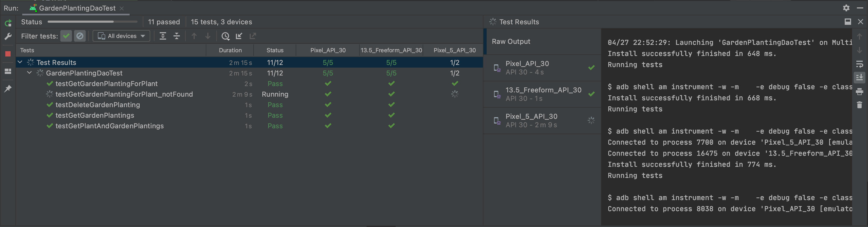Click the 11/12 status in GardenPlantingDaoTest row

pos(275,73)
